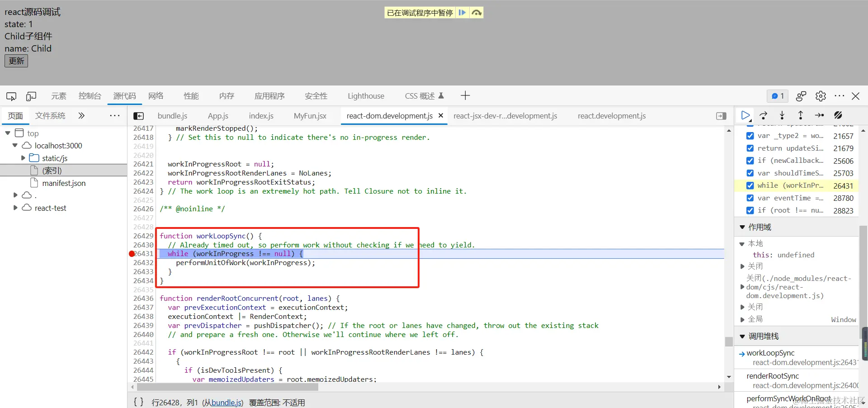Step over next function call
Screen dimensions: 868x408
764,115
